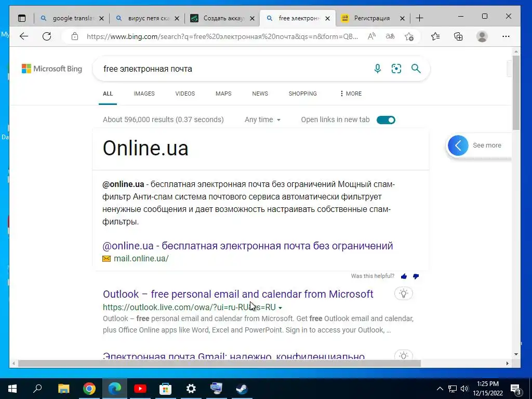Image resolution: width=532 pixels, height=399 pixels.
Task: Submit search with the magnifier icon
Action: point(416,69)
